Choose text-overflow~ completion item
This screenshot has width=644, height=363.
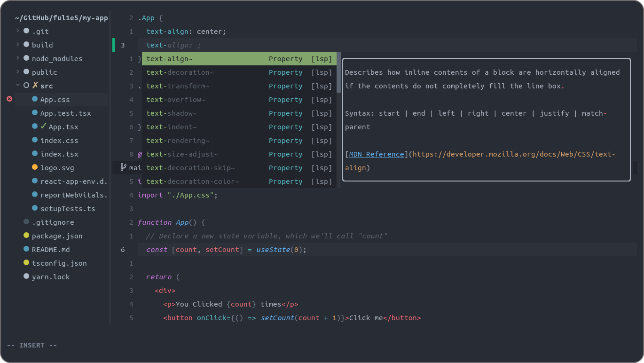(239, 100)
